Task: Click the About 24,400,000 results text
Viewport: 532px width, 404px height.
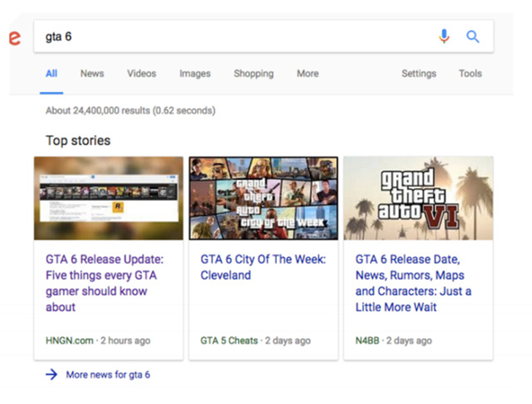Action: tap(131, 110)
